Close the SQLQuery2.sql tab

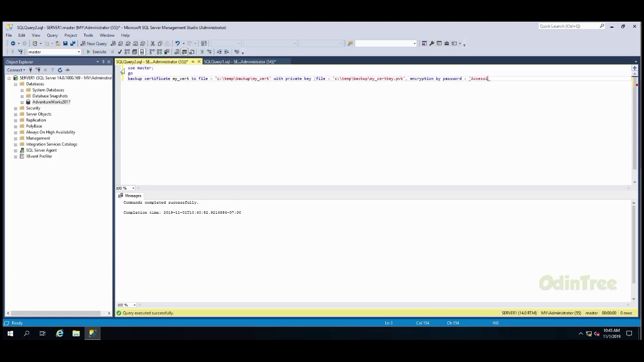[x=199, y=62]
